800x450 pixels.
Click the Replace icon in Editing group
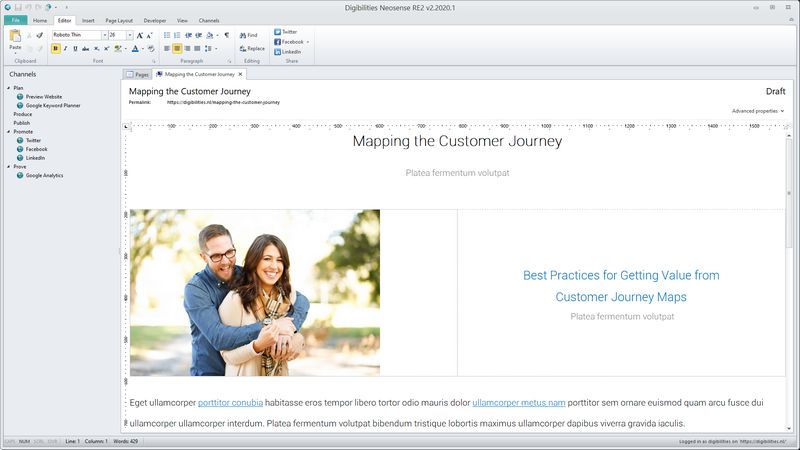tap(243, 48)
